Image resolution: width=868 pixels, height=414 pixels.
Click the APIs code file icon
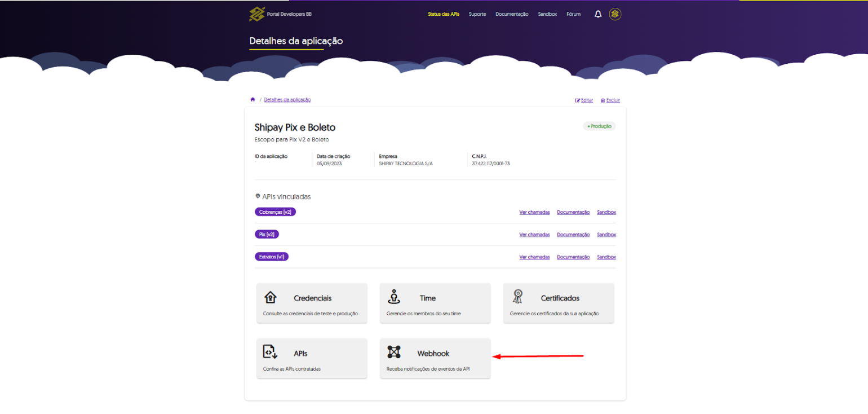coord(271,352)
